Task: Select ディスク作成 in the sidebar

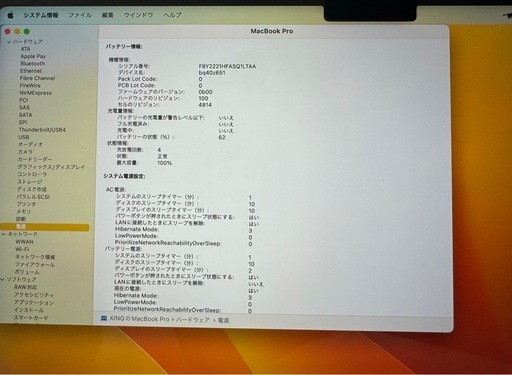Action: click(32, 189)
